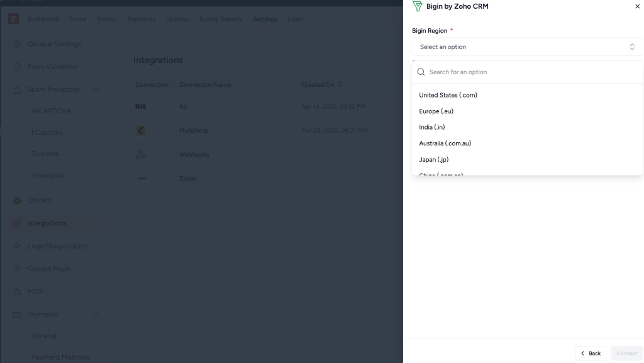Screen dimensions: 644x363
Task: Click the Spam Protection warning icon
Action: click(17, 89)
